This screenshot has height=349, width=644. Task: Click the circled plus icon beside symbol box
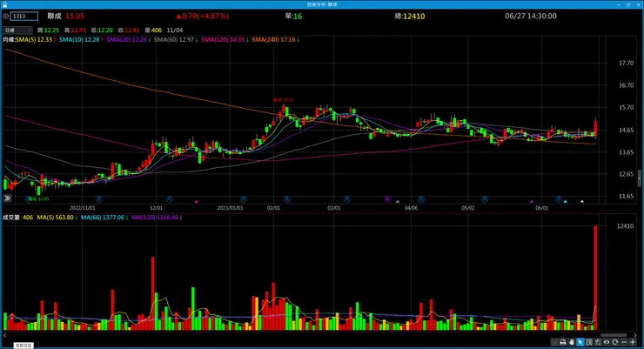pos(6,16)
